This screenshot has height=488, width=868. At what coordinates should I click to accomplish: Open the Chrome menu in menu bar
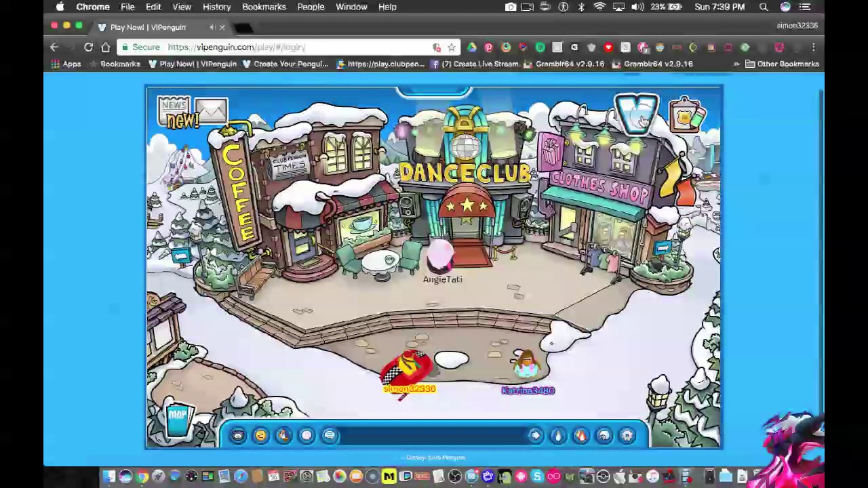tap(93, 7)
